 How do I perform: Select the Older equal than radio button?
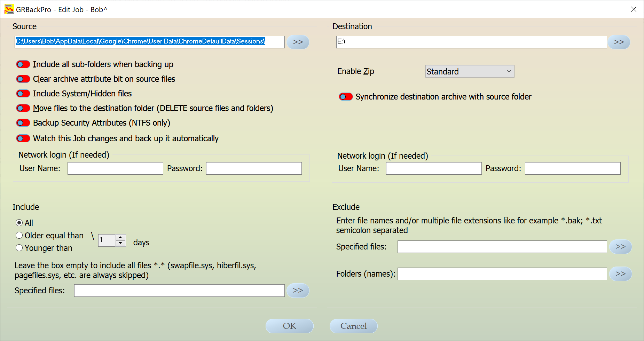pyautogui.click(x=19, y=236)
